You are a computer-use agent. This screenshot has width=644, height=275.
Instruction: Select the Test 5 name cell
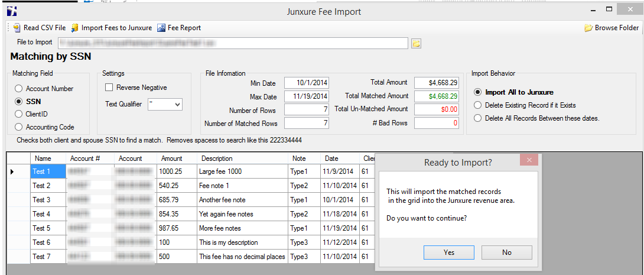48,228
